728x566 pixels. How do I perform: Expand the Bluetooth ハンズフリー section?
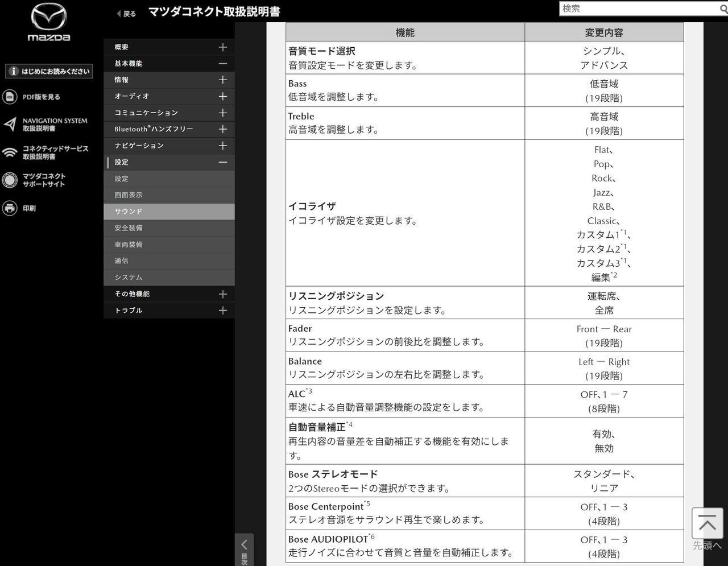[x=222, y=130]
